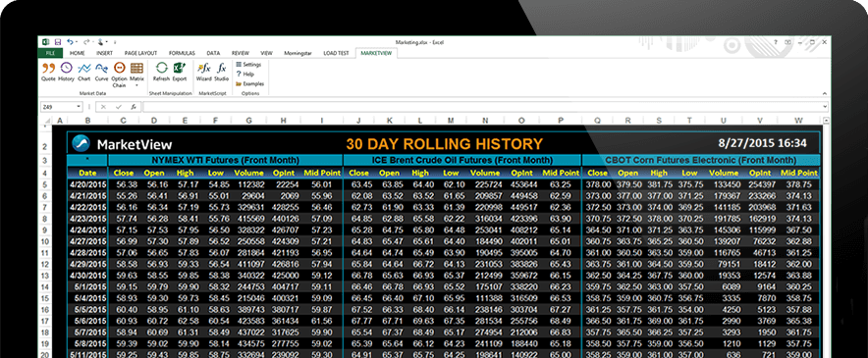Switch to the PAGE LAYOUT tab
Screen dimensions: 868x358
pos(140,53)
